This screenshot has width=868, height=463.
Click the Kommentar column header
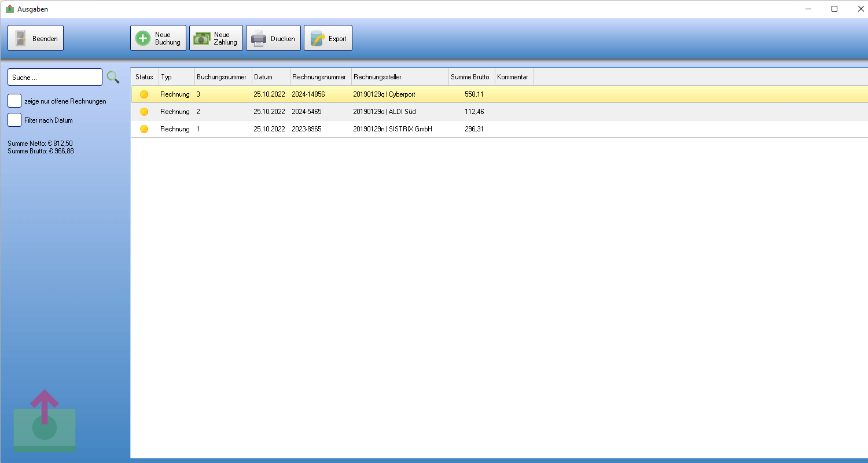514,77
